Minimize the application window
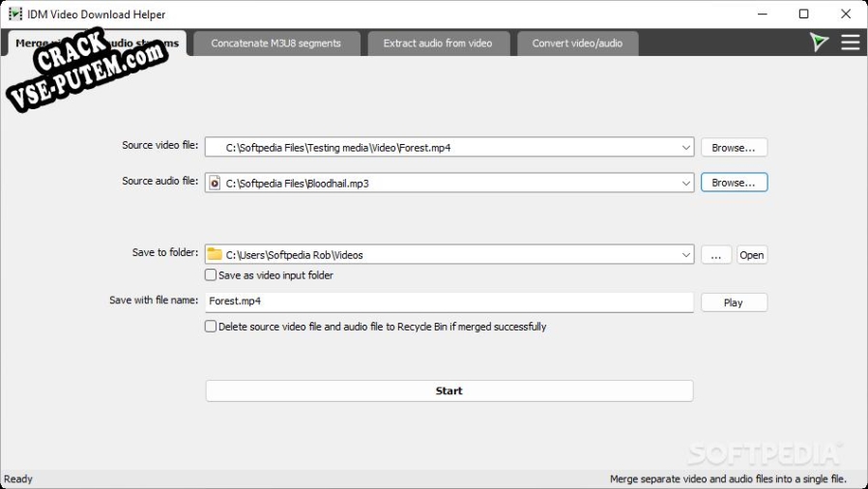The width and height of the screenshot is (868, 489). (x=760, y=14)
